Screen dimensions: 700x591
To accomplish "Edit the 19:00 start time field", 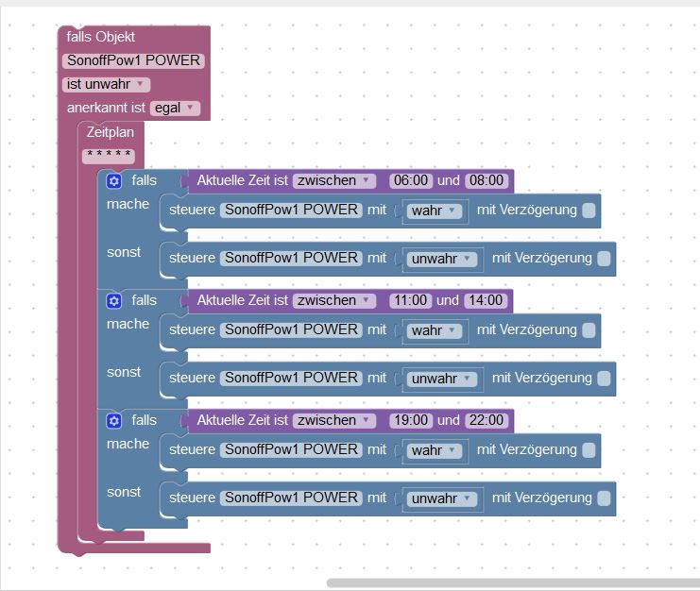I will [x=411, y=421].
